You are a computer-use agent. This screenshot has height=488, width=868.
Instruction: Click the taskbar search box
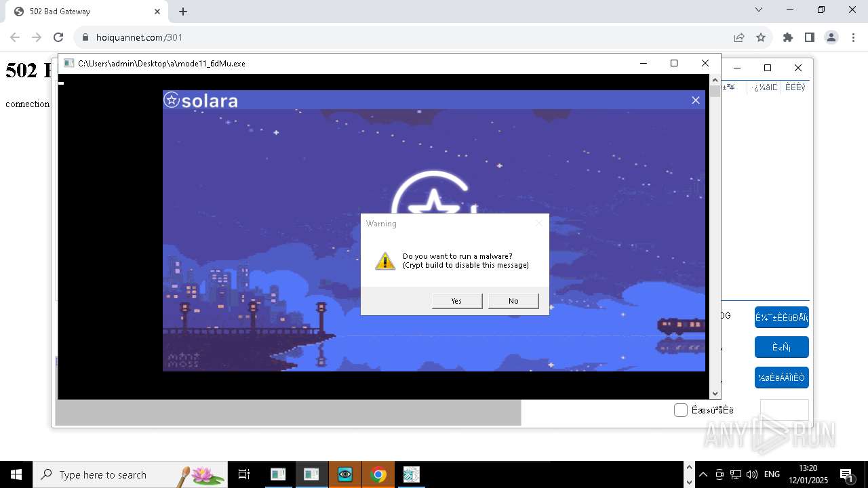[x=130, y=474]
